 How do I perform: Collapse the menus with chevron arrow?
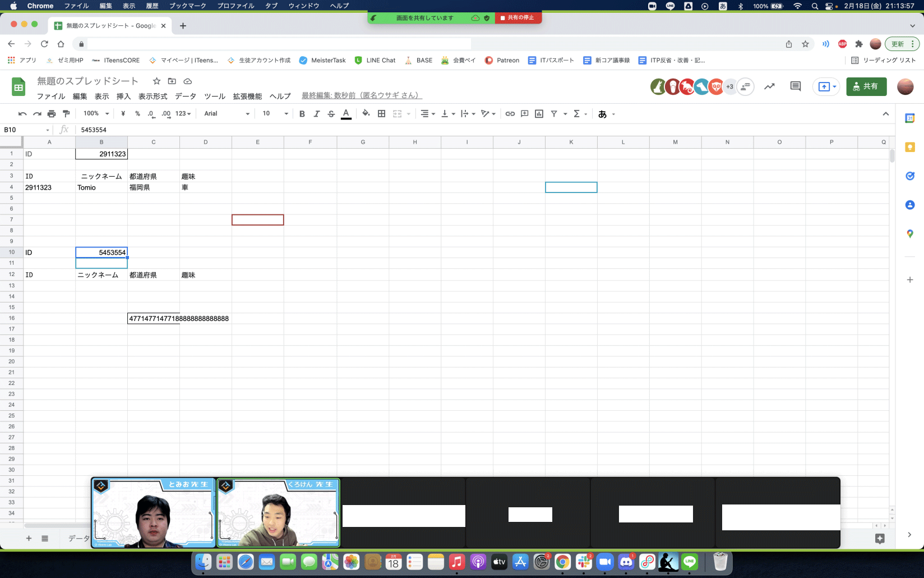point(886,114)
